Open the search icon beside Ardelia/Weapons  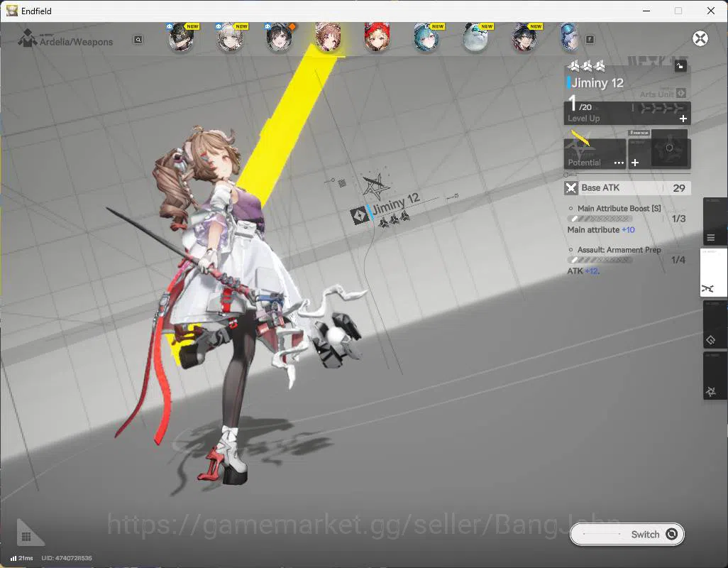(x=138, y=40)
